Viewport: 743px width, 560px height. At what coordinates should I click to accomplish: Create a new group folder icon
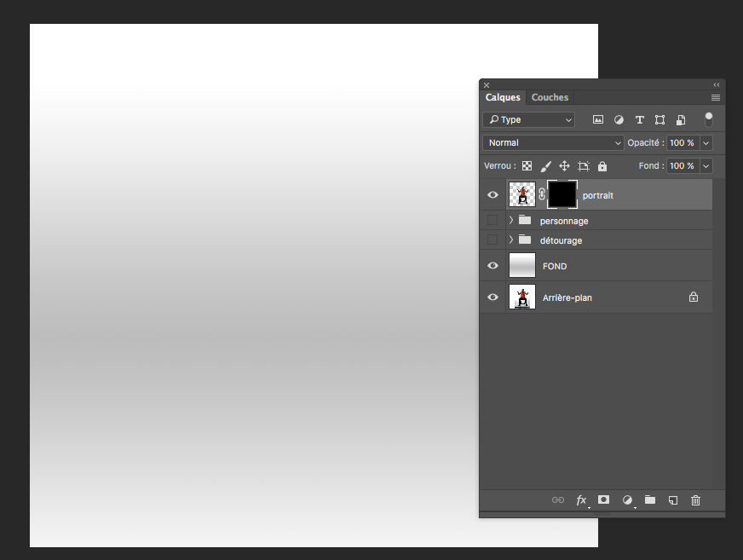tap(650, 500)
